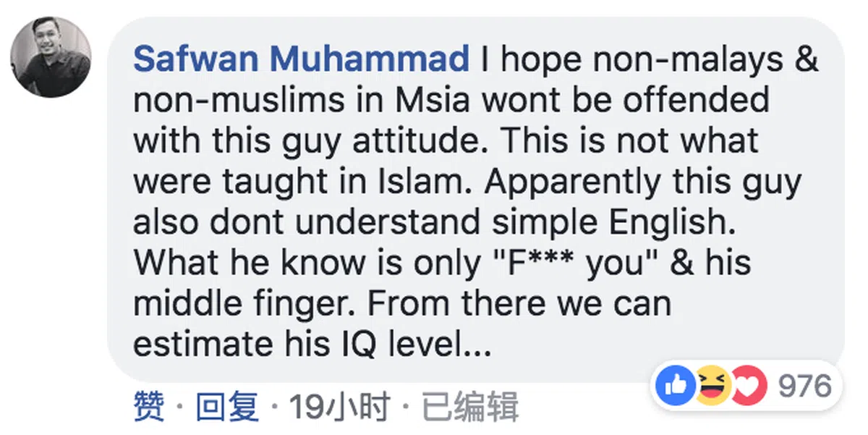Open the 976 reactions count list
Viewport: 868px width, 435px height.
tap(805, 386)
